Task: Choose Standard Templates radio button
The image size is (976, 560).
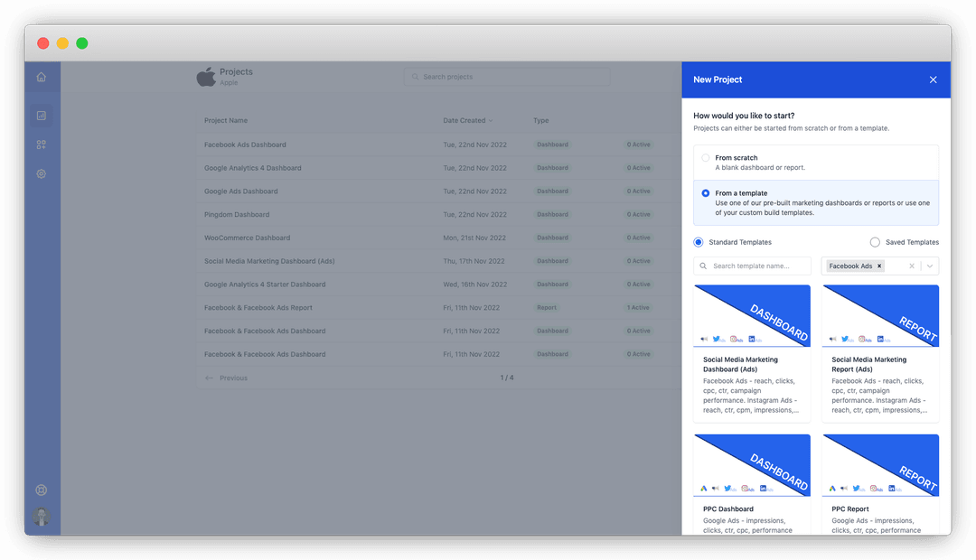Action: coord(699,242)
